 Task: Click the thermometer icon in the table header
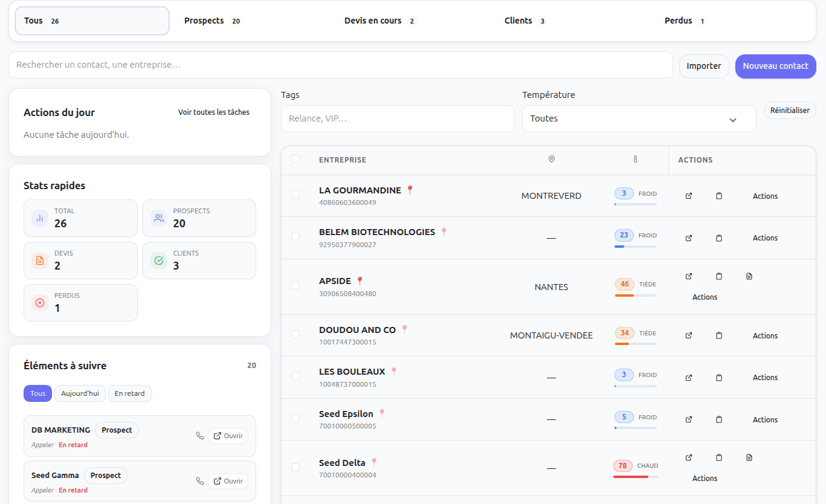[x=635, y=159]
